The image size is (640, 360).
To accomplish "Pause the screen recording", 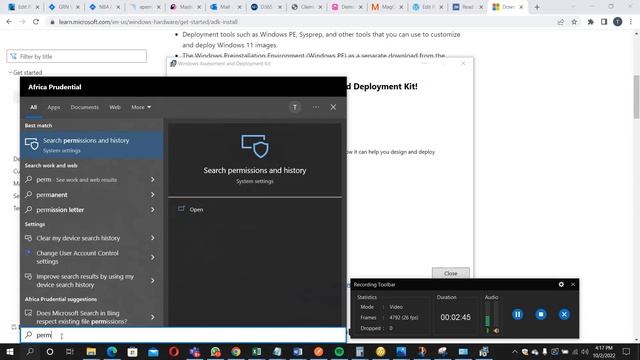I will pyautogui.click(x=518, y=314).
